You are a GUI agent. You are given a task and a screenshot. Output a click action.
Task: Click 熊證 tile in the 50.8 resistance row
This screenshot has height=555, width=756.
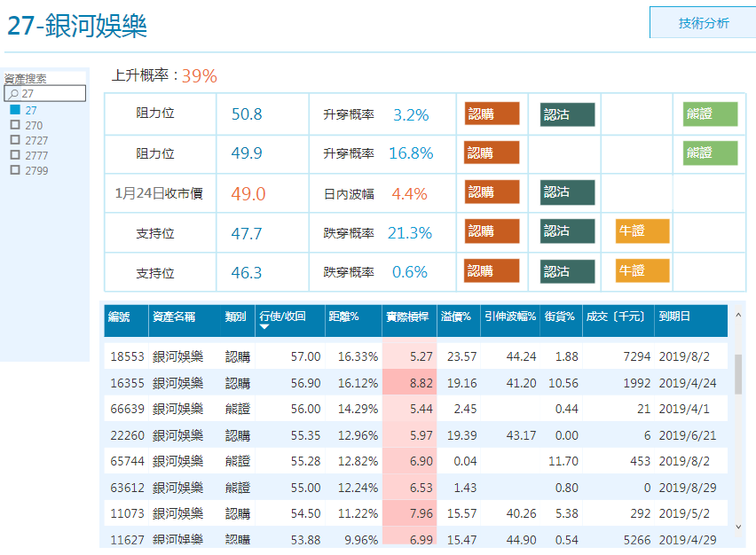(710, 114)
